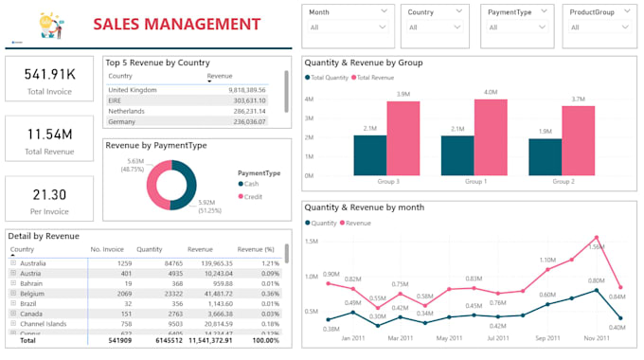Viewport: 644px width, 360px height.
Task: Click Group 1 Total Revenue bar
Action: pos(491,137)
